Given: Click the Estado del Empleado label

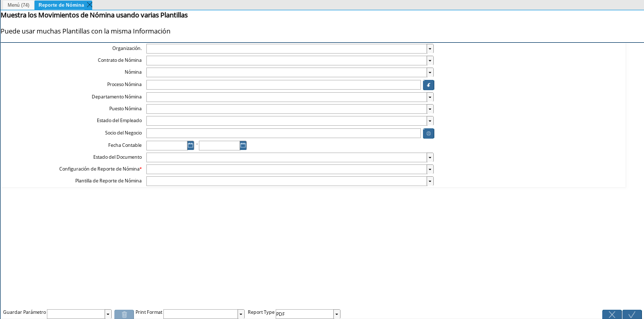Looking at the screenshot, I should [x=119, y=121].
